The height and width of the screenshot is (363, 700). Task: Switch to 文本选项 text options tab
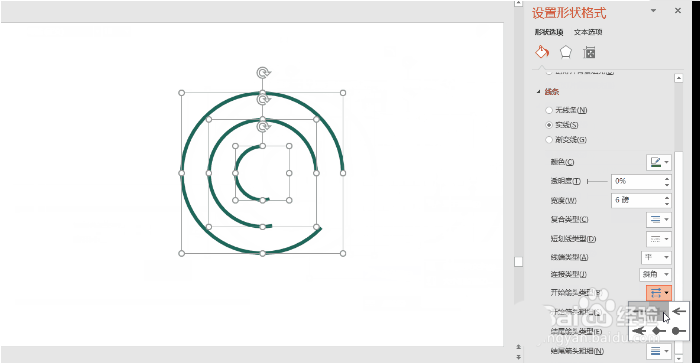588,32
